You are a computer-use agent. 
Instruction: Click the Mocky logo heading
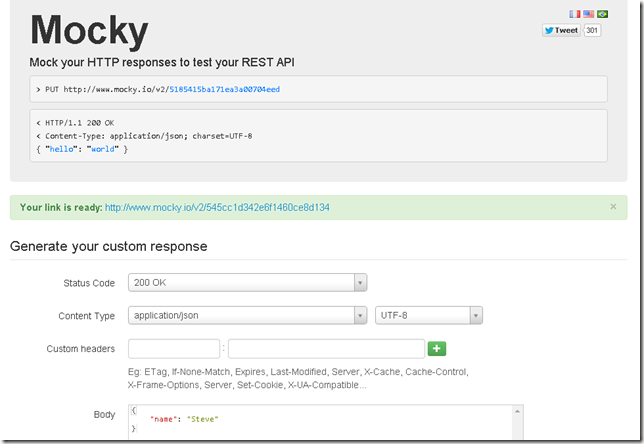[89, 31]
